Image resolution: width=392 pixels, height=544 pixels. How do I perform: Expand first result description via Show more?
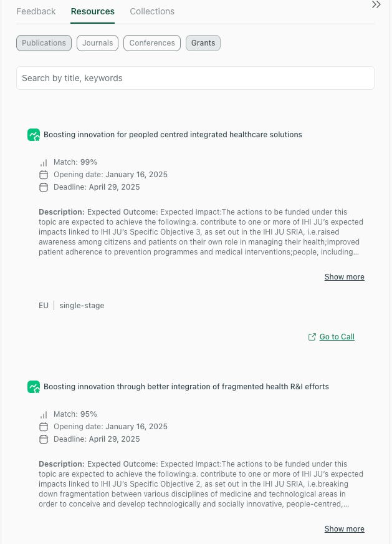click(x=344, y=276)
